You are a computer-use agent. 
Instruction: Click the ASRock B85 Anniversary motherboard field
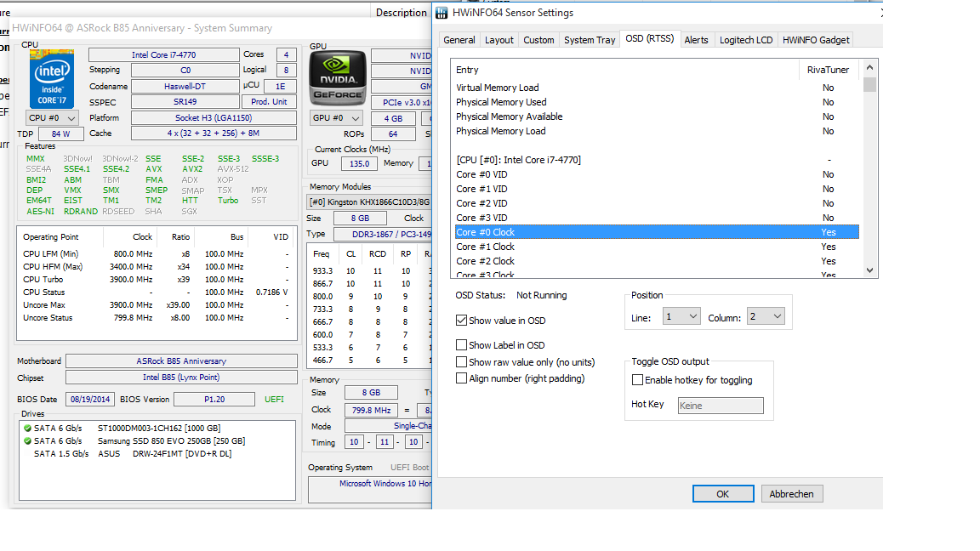(x=181, y=361)
